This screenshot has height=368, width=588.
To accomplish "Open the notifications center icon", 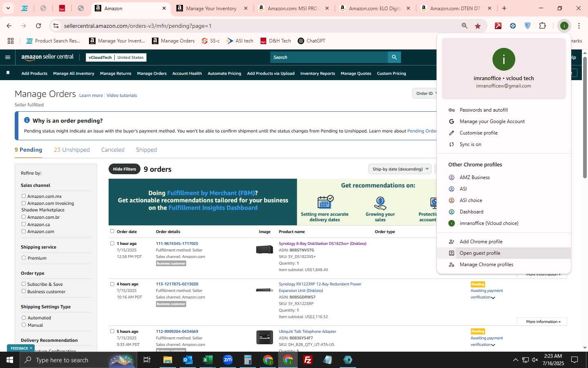I will [575, 360].
